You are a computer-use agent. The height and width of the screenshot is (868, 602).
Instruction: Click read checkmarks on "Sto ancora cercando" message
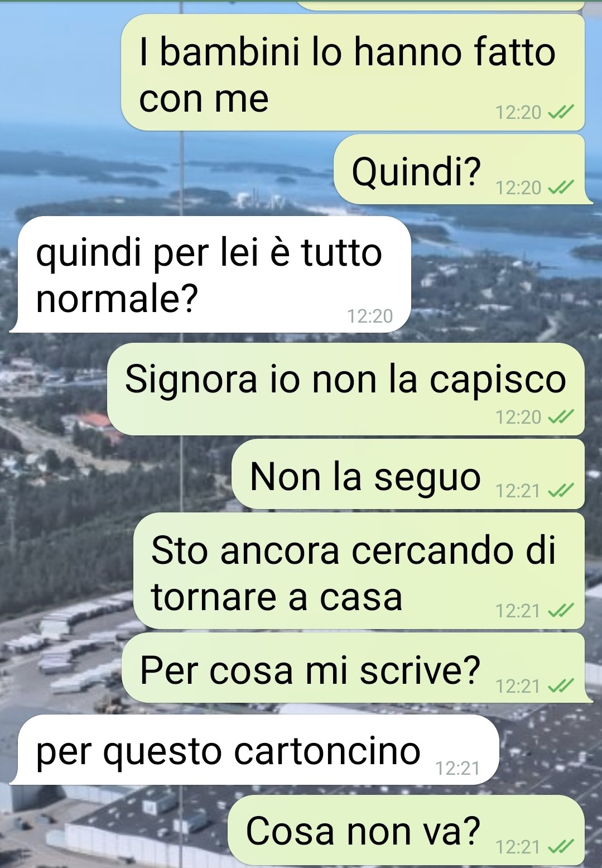[x=561, y=611]
